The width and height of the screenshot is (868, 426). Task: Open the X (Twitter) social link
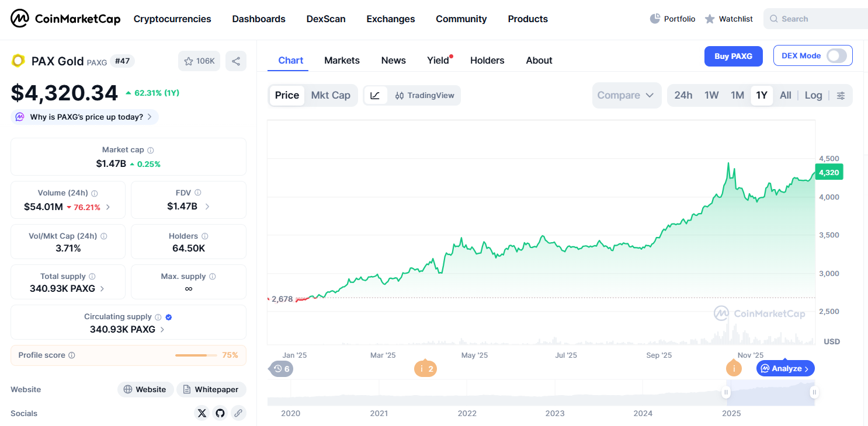[x=202, y=413]
